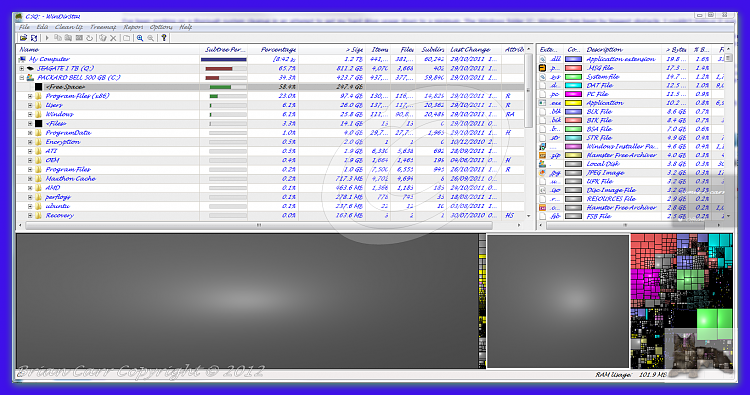Click the Open toolbar icon
The image size is (750, 395).
(x=23, y=38)
